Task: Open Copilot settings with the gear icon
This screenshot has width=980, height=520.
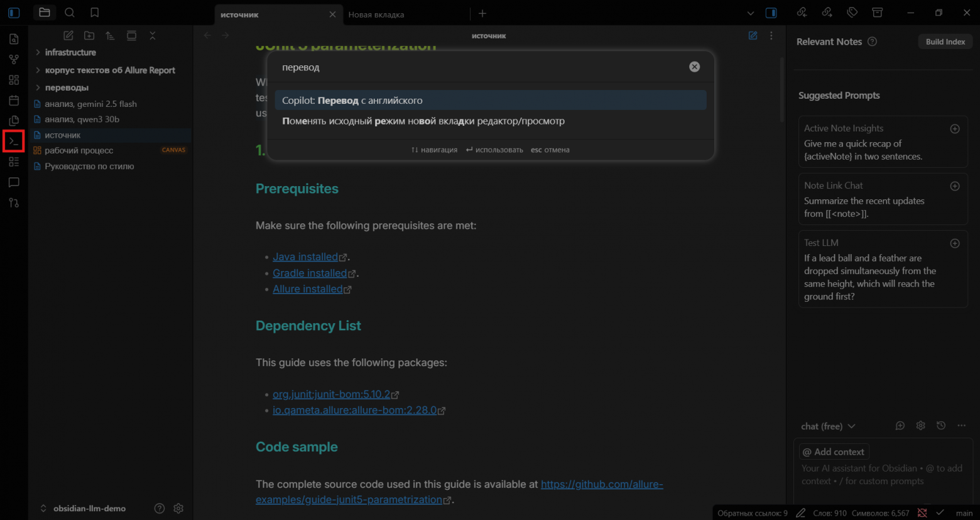Action: tap(920, 426)
